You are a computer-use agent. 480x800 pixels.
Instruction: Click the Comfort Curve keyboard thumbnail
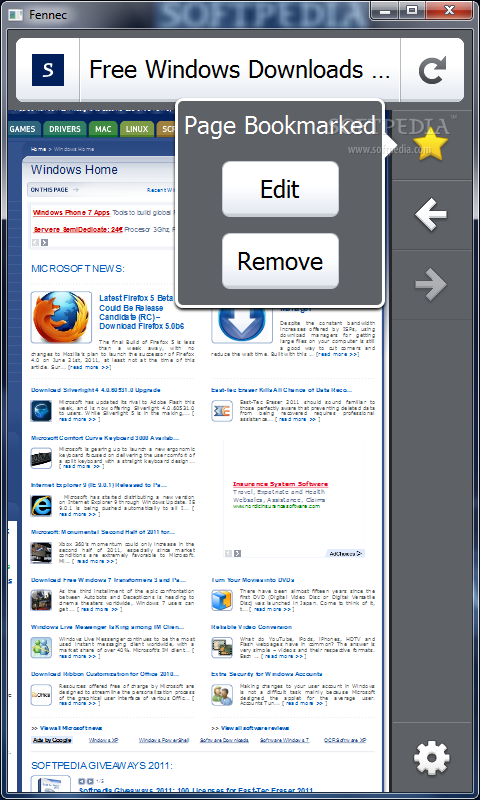pos(41,458)
